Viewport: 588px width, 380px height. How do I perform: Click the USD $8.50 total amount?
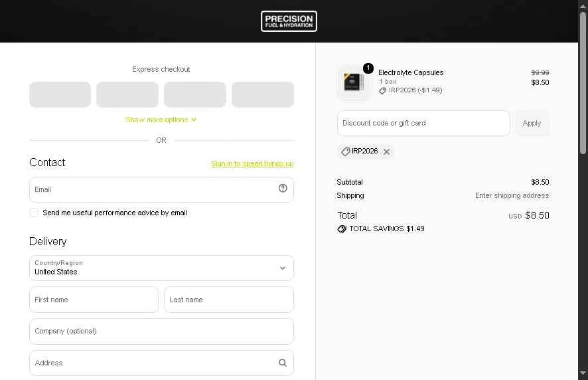(529, 215)
